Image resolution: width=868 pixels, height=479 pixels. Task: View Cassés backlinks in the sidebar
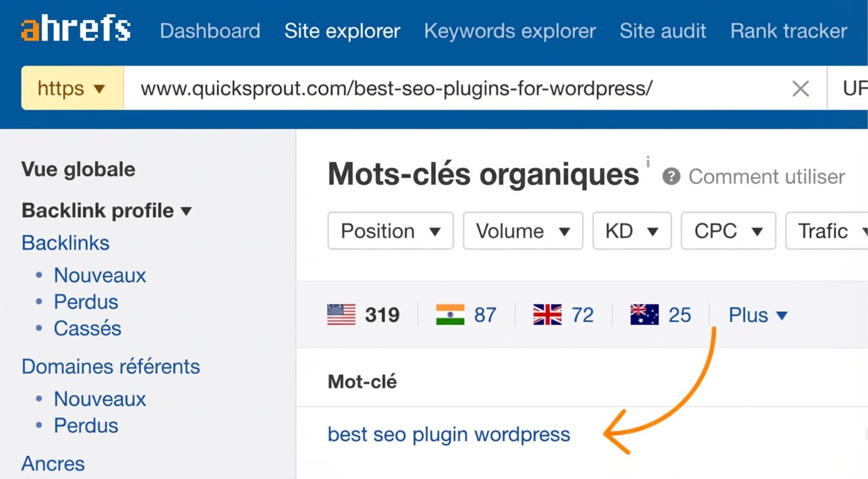click(x=87, y=328)
